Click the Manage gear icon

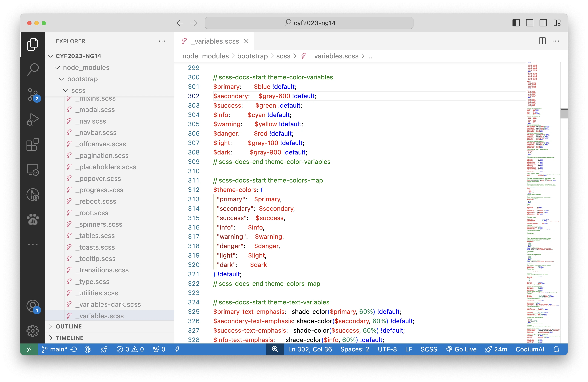[x=33, y=331]
